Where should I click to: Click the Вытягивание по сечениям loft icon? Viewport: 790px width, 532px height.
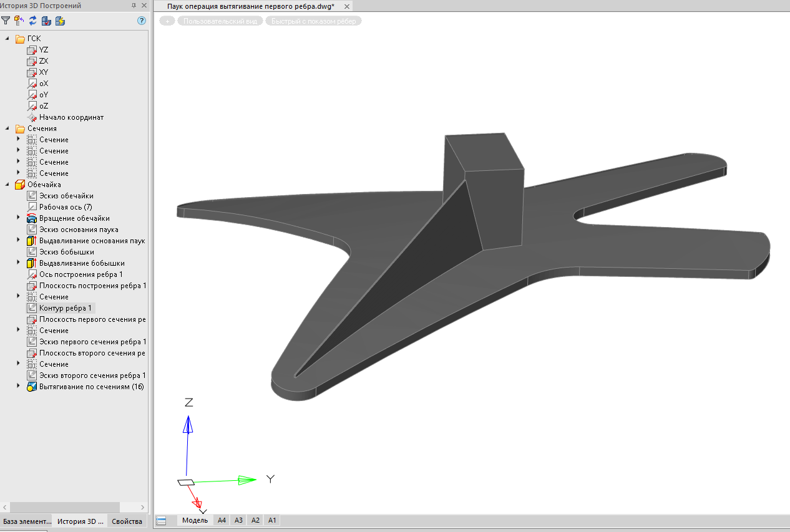click(x=32, y=387)
